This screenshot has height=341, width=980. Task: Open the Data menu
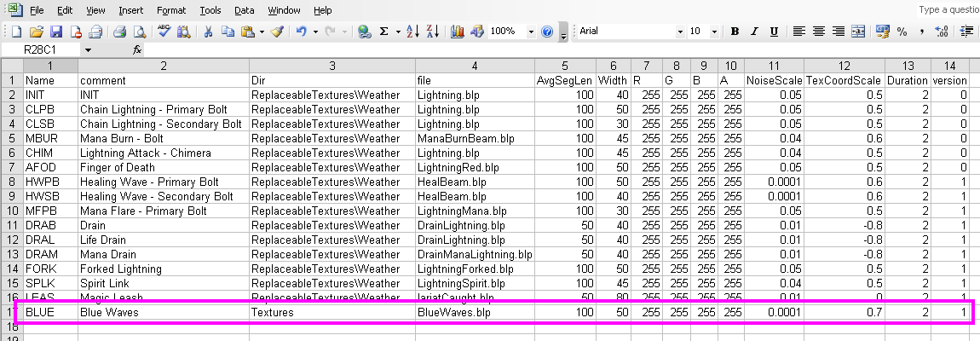245,10
